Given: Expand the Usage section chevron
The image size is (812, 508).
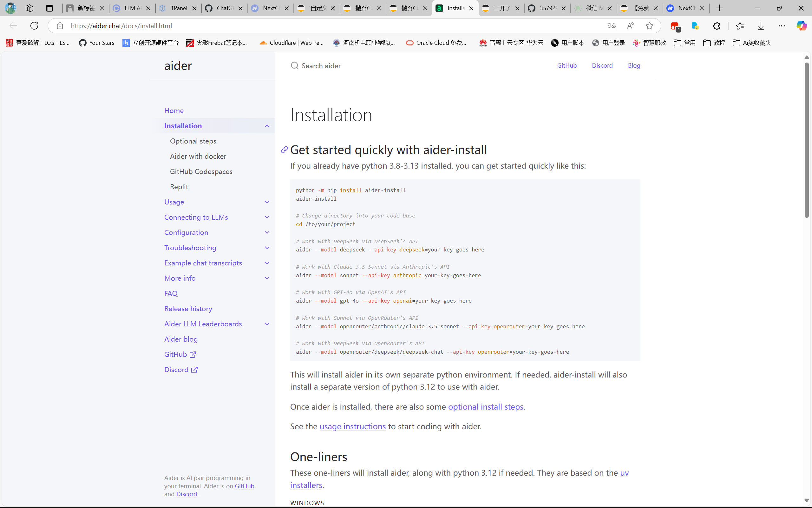Looking at the screenshot, I should point(267,202).
